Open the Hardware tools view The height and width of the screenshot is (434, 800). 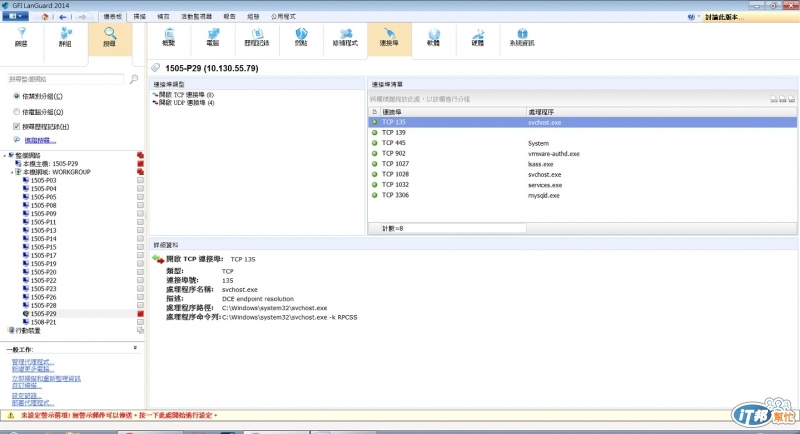pos(478,38)
